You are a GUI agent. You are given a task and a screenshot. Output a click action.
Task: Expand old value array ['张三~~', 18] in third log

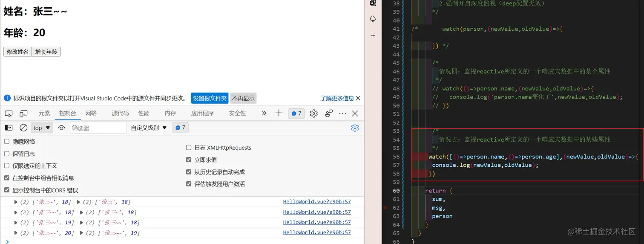tap(82, 222)
